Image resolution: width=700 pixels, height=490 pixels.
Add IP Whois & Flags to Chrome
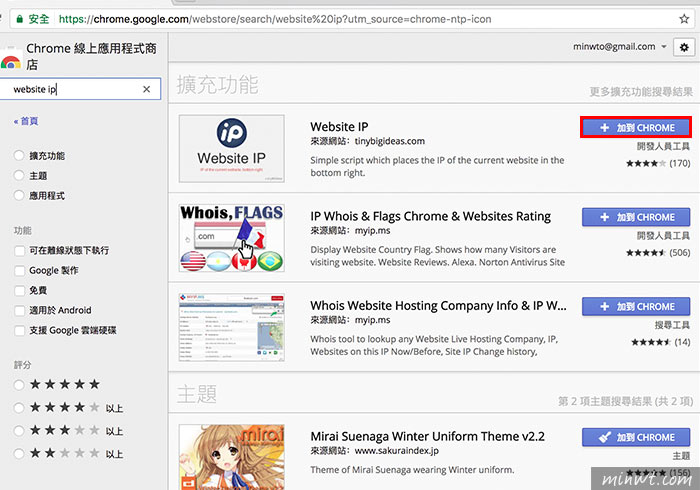(636, 217)
